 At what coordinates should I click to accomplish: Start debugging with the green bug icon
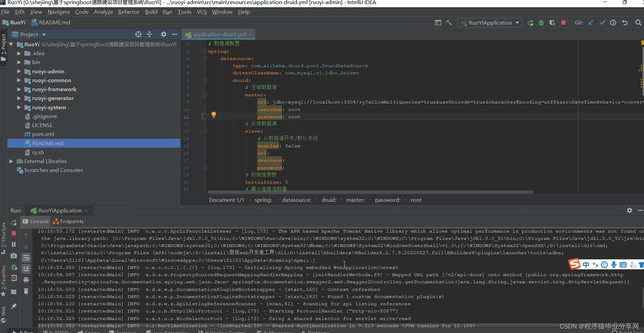pos(541,23)
